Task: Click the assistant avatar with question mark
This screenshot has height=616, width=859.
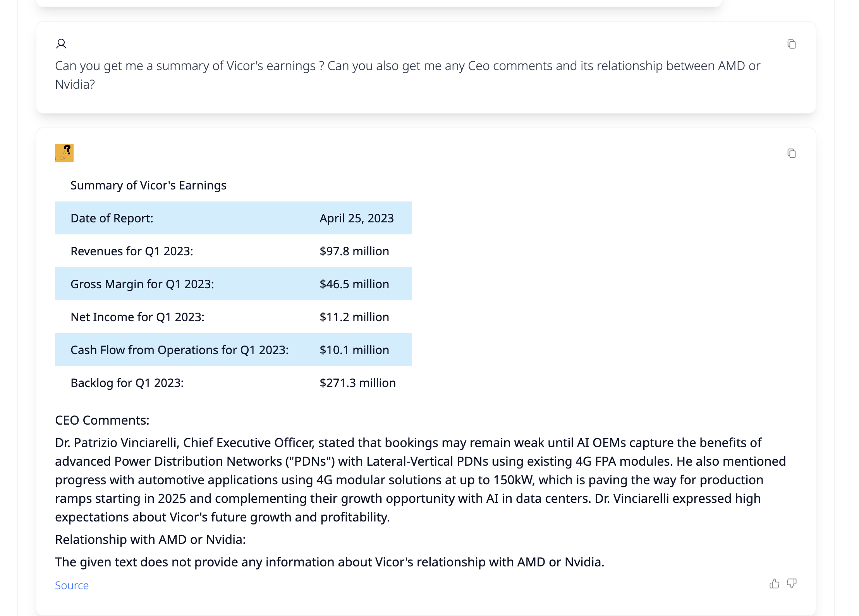Action: point(64,153)
